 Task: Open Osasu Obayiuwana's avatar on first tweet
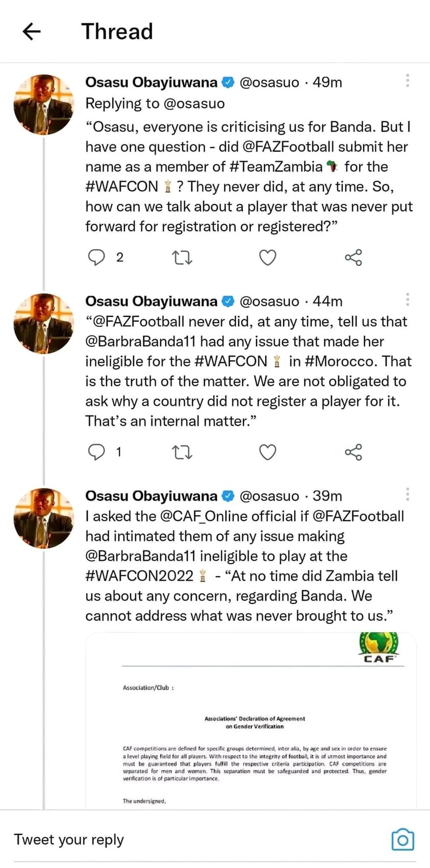tap(44, 104)
